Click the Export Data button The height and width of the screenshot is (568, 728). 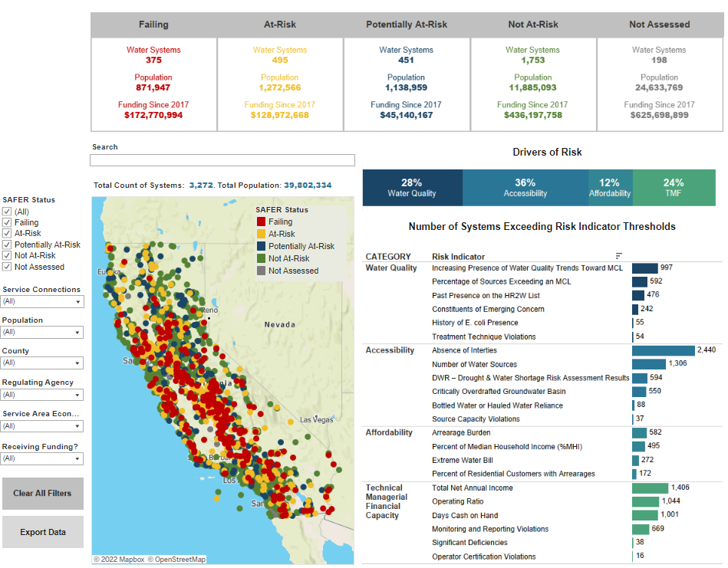click(x=43, y=532)
